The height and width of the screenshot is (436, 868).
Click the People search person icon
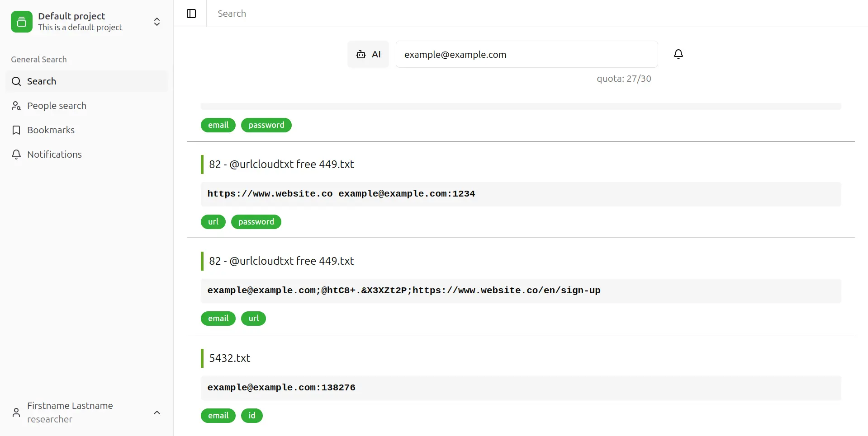coord(16,106)
